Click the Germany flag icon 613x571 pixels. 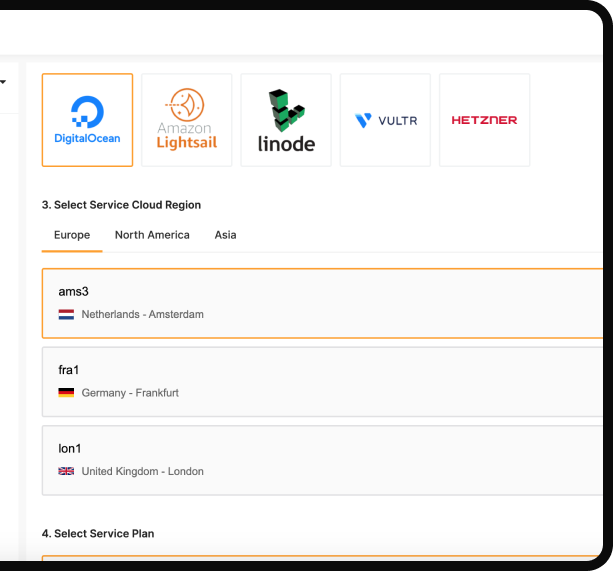coord(66,393)
